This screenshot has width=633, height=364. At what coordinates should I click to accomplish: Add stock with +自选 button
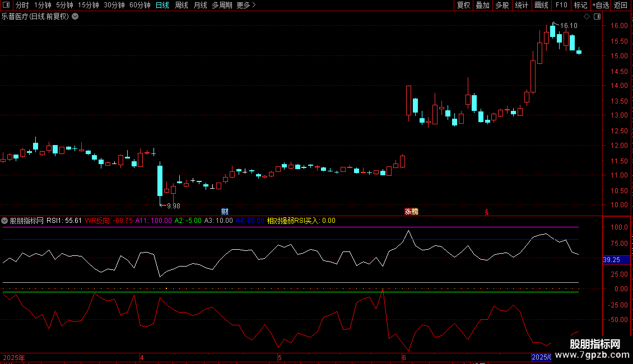[x=601, y=5]
